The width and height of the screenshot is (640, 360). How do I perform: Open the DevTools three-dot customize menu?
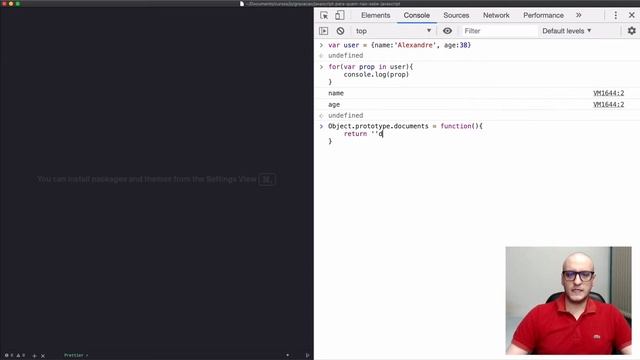(616, 15)
